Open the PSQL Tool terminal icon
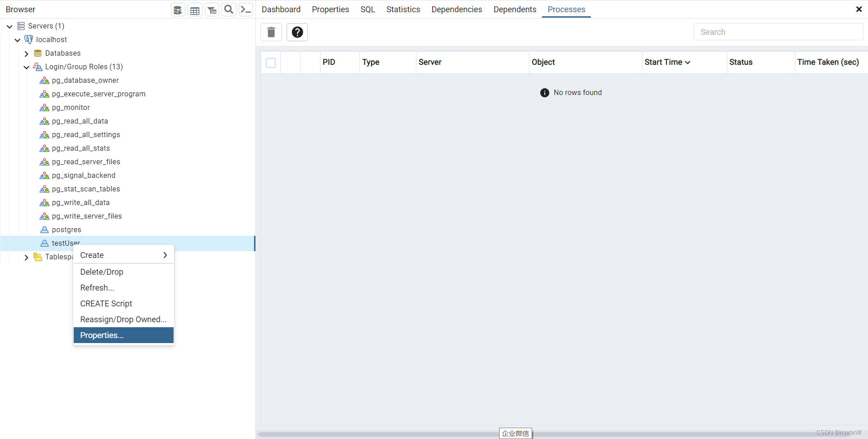Screen dimensions: 868x439 246,10
